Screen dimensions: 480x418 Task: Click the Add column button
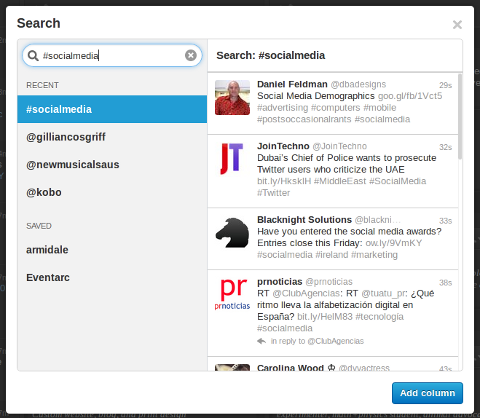coord(427,393)
